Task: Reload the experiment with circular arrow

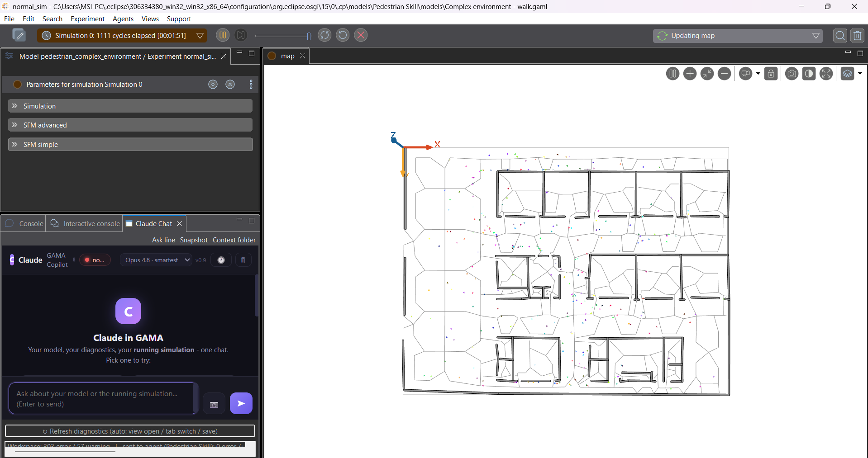Action: tap(343, 35)
